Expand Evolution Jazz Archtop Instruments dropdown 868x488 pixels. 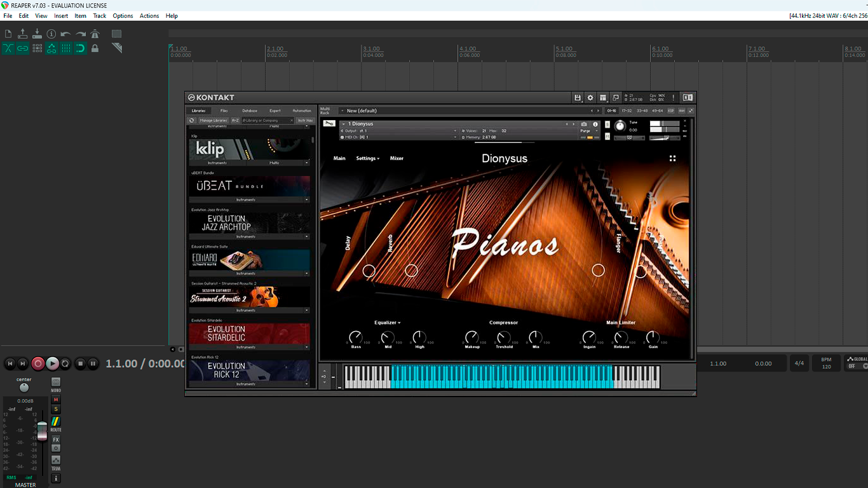[x=248, y=236]
